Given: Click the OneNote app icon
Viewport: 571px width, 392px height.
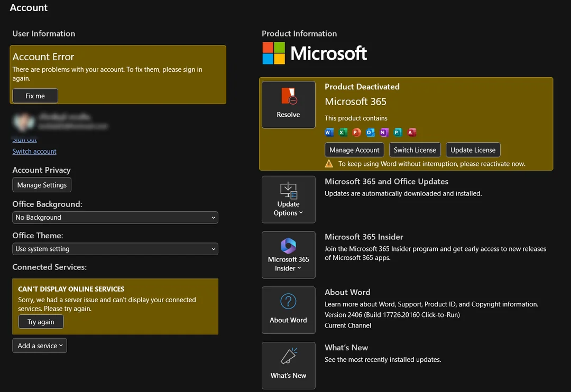Looking at the screenshot, I should click(384, 133).
